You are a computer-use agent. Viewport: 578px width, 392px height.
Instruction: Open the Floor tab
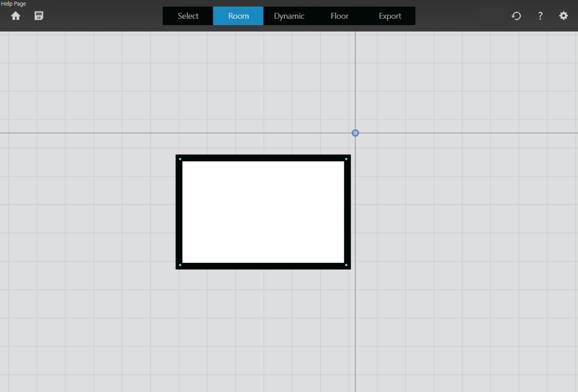coord(339,16)
